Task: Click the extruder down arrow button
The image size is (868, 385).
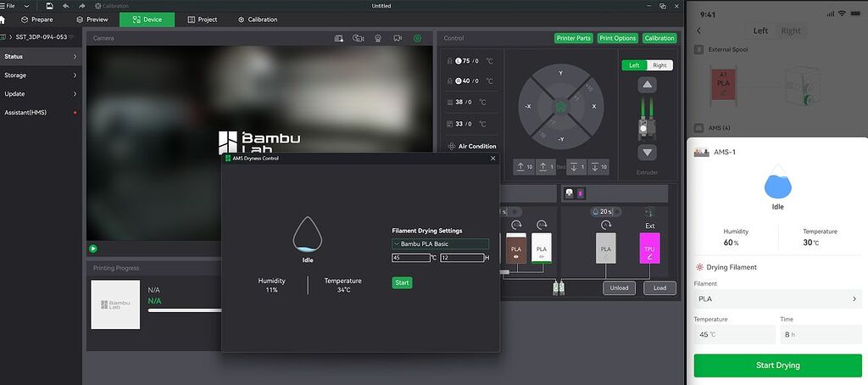Action: click(x=647, y=153)
